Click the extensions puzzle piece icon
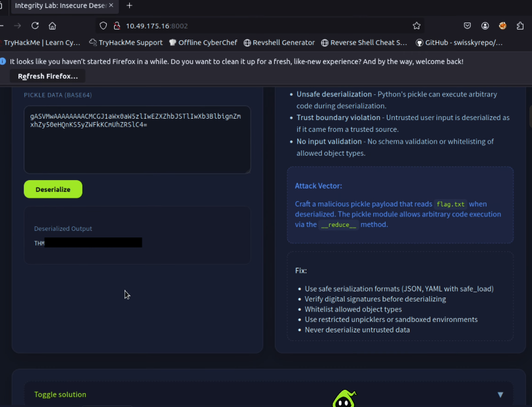The height and width of the screenshot is (407, 532). coord(519,25)
